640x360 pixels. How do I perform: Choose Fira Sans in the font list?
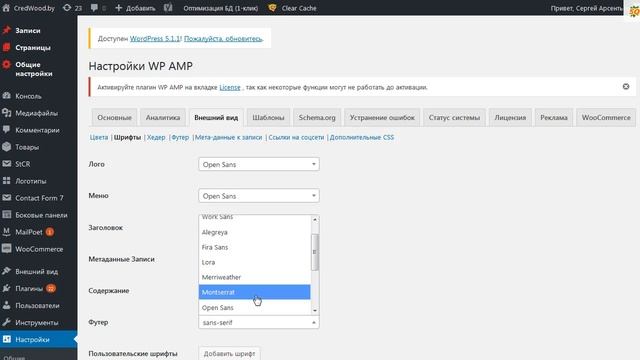[x=254, y=247]
